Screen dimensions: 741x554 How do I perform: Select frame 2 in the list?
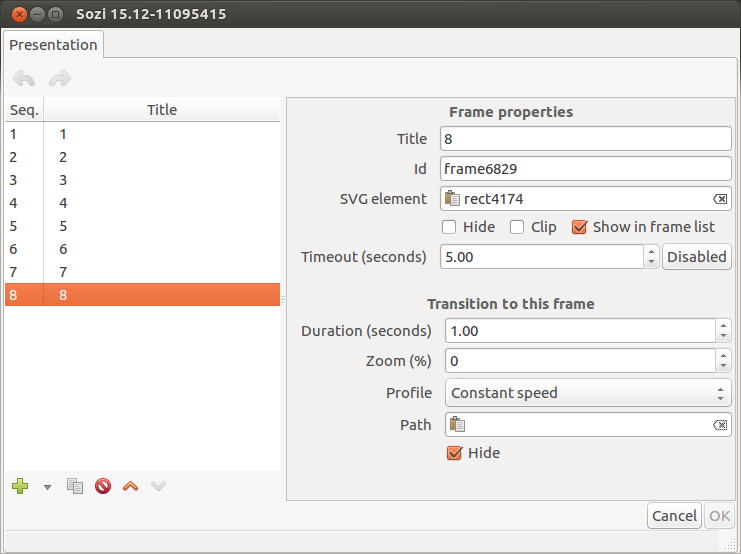(142, 157)
